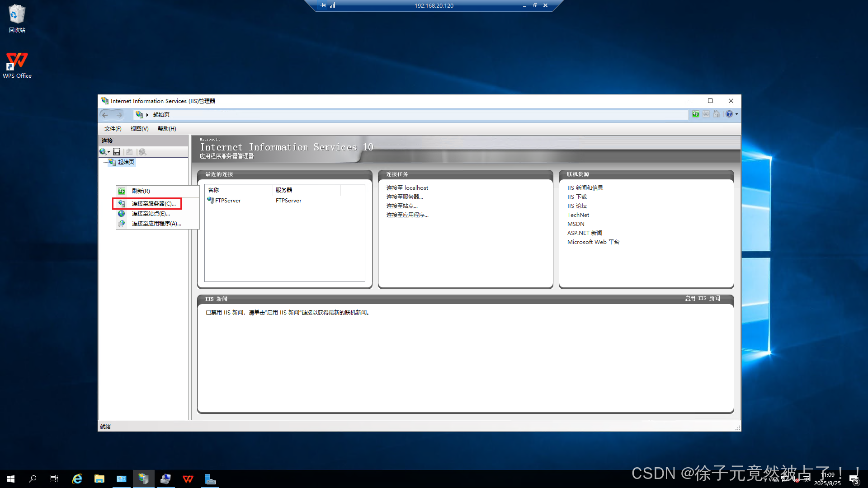Click the 名称 column header
This screenshot has height=488, width=868.
(x=239, y=190)
